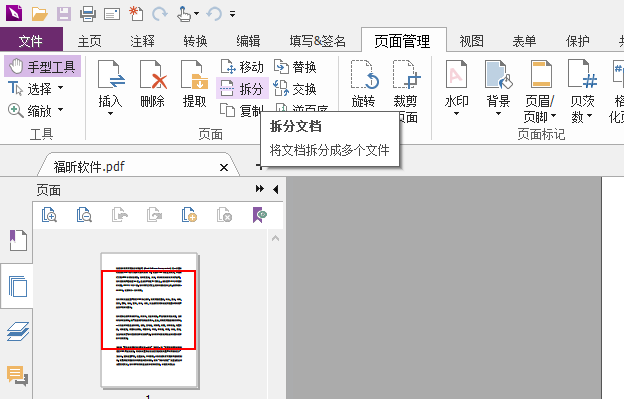Switch to the 填写&签名 tab
Viewport: 624px width, 399px height.
coord(318,41)
